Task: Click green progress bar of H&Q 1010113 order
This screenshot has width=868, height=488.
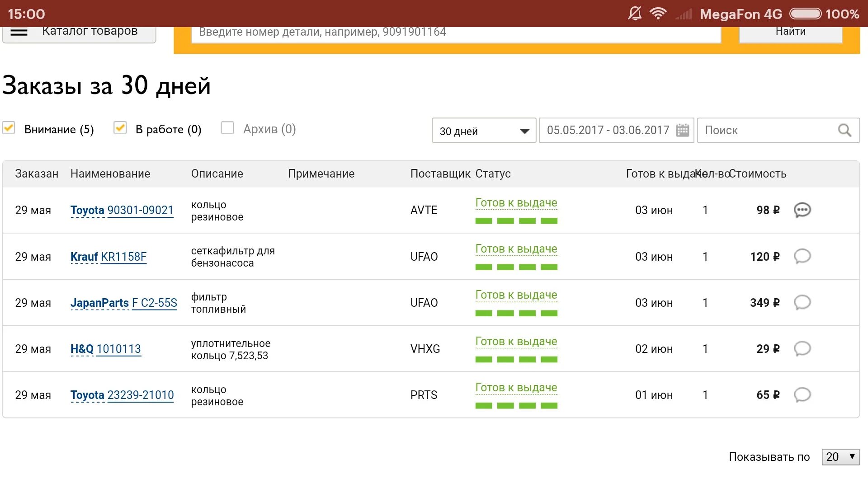Action: pyautogui.click(x=516, y=360)
